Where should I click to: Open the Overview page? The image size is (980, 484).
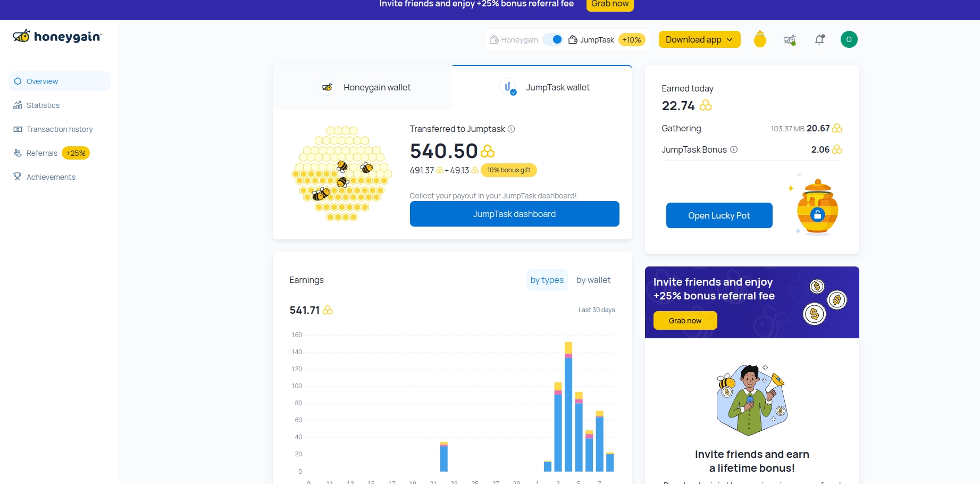(60, 81)
